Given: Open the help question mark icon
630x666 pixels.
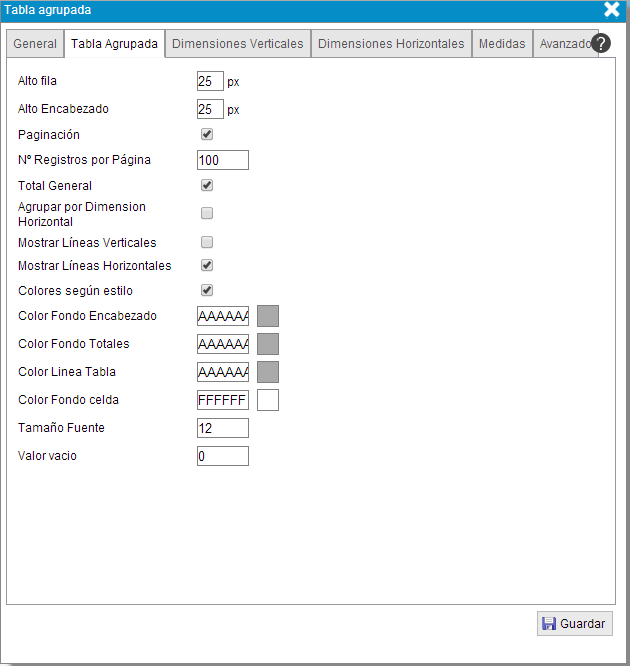Looking at the screenshot, I should click(x=601, y=43).
